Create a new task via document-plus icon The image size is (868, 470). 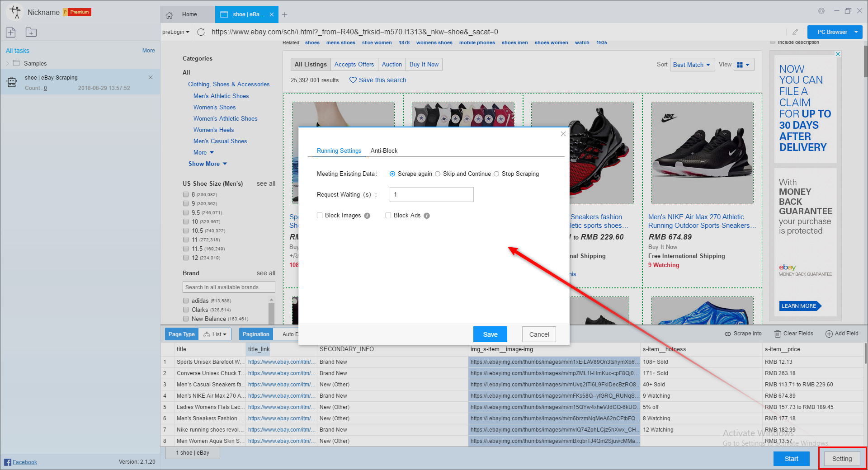[x=10, y=32]
